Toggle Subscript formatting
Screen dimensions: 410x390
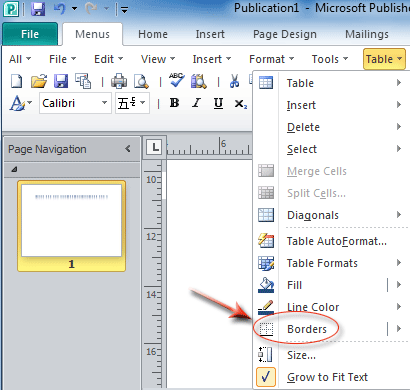click(240, 104)
